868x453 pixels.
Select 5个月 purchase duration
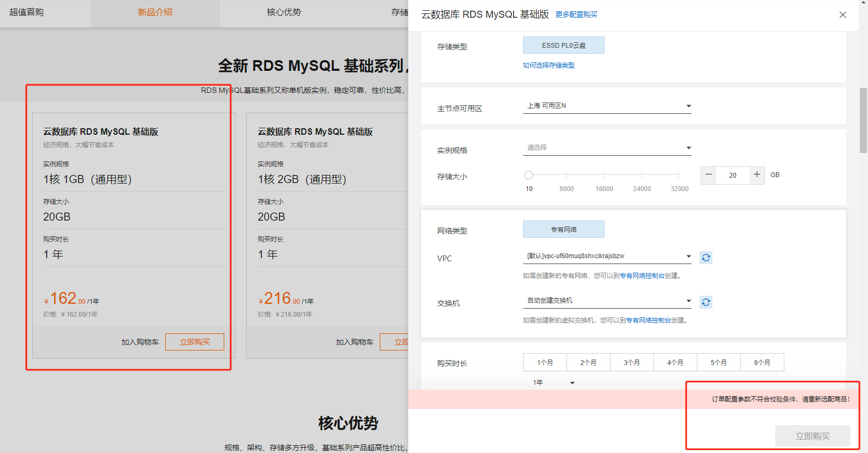[719, 362]
